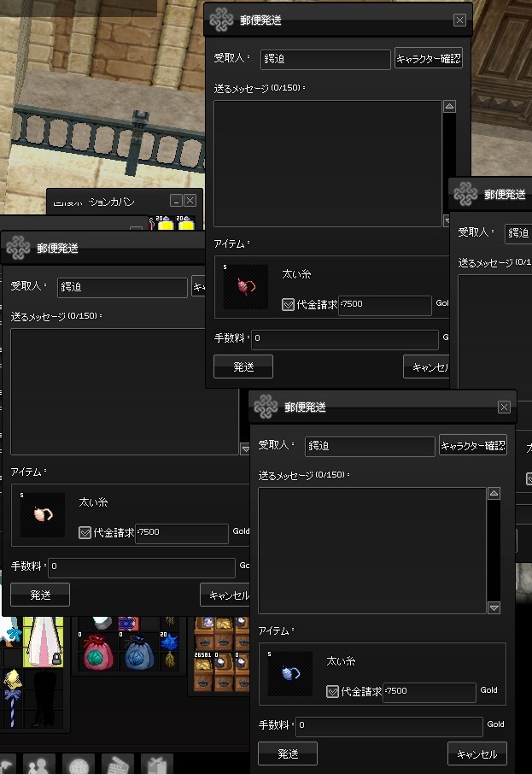Open the gift box icon in bottom bar
Image resolution: width=532 pixels, height=774 pixels.
pyautogui.click(x=157, y=764)
